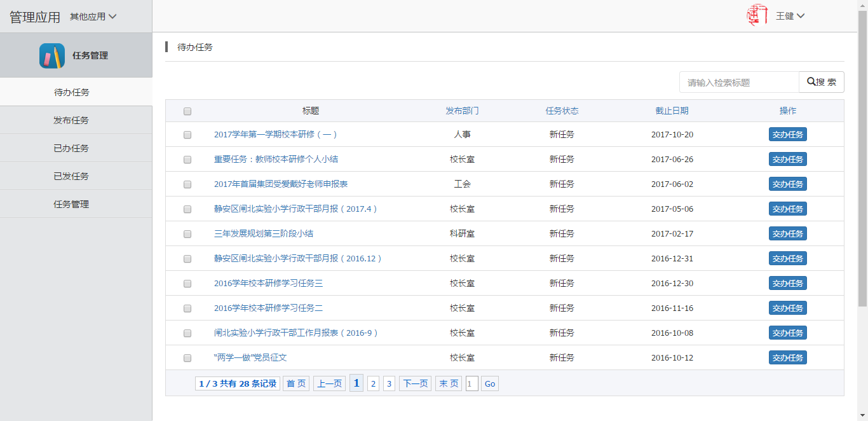Click 下一页 to go to the next page

tap(415, 383)
